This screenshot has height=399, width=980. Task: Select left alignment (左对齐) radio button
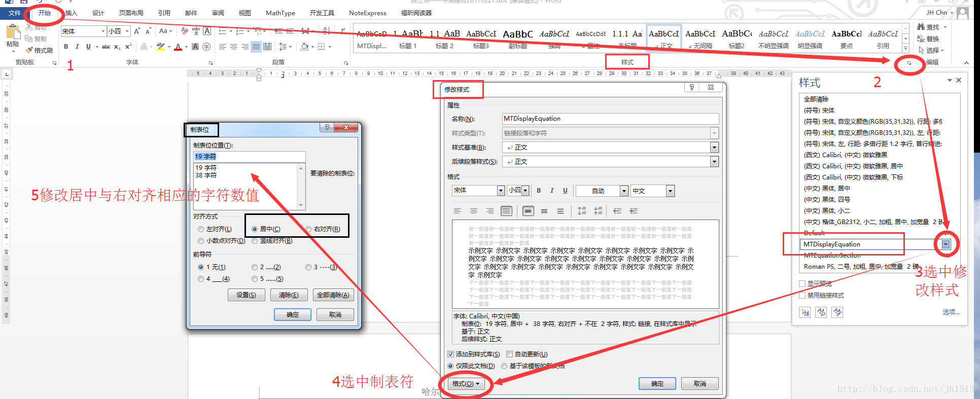coord(201,229)
